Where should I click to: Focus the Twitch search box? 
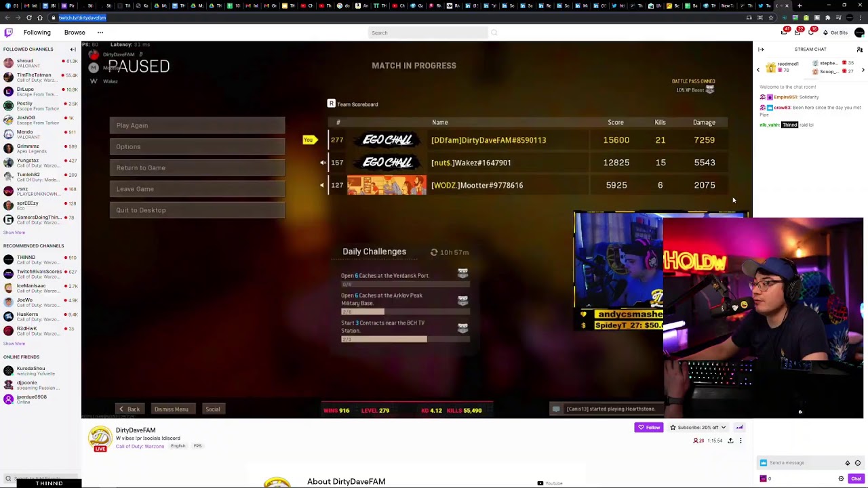coord(428,33)
